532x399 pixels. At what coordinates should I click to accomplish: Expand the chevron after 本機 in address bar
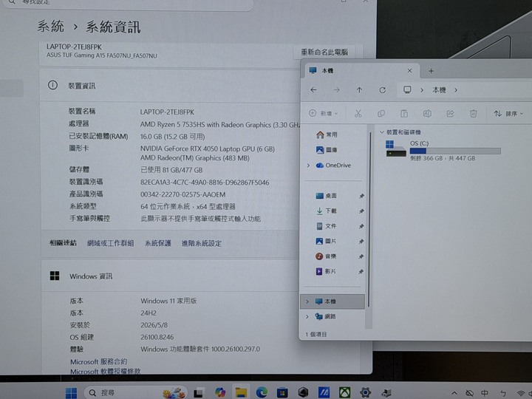coord(456,90)
